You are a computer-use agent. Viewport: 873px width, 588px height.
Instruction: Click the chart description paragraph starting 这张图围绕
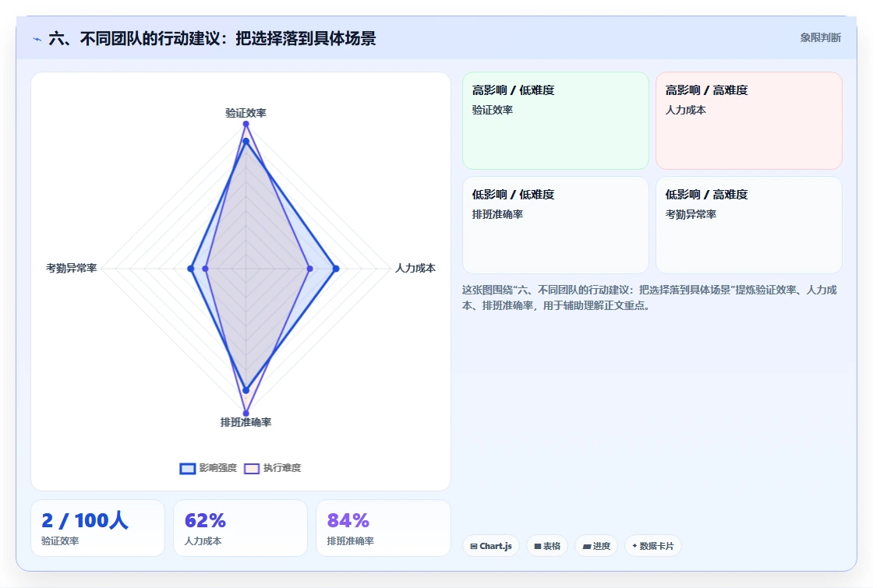[649, 298]
